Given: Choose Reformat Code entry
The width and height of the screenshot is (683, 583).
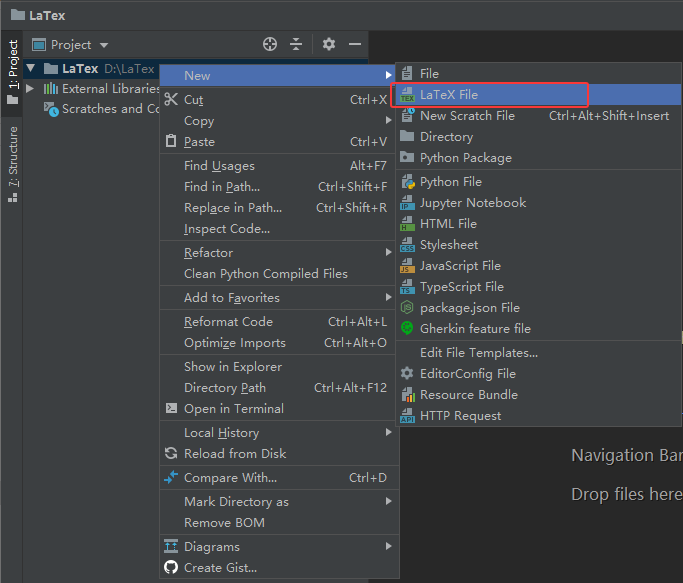Looking at the screenshot, I should point(277,322).
